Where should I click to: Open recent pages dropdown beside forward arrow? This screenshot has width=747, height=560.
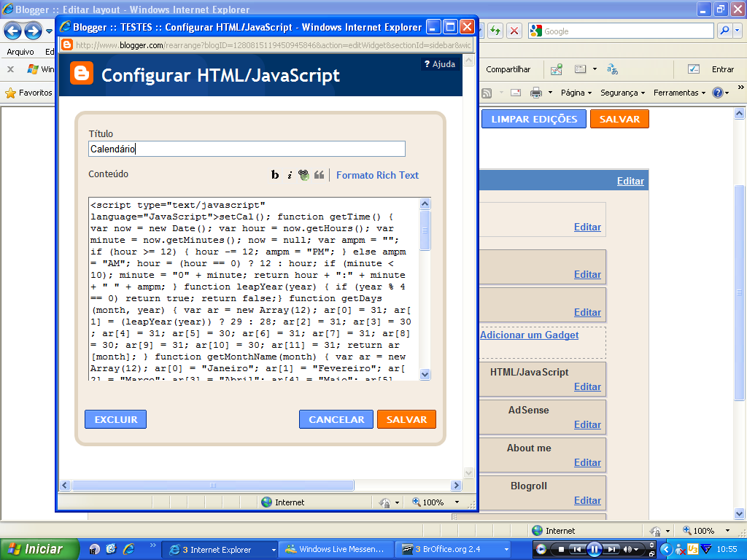click(49, 32)
